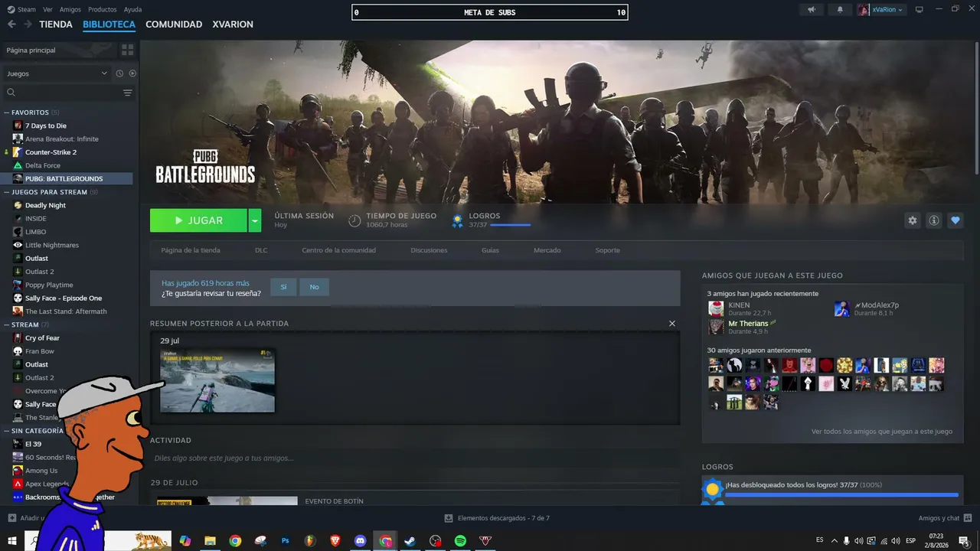Open Página de la tienda link
Viewport: 980px width, 551px height.
[x=191, y=250]
